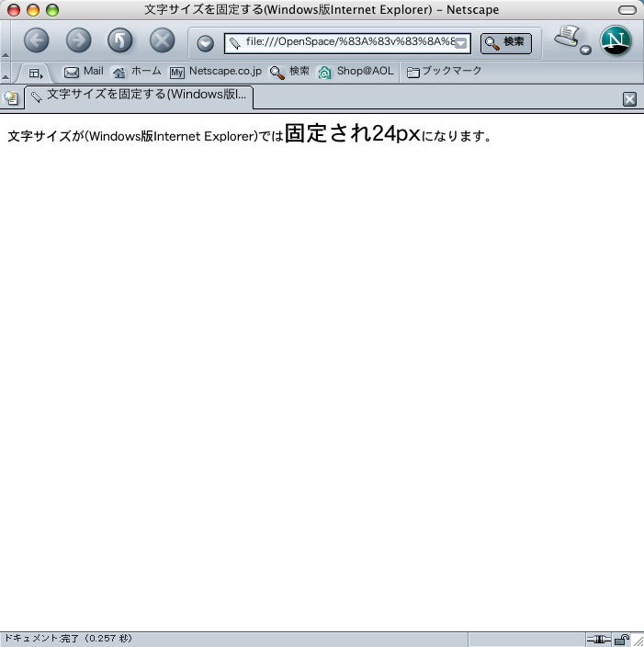Click the Forward arrow navigation button

[79, 40]
